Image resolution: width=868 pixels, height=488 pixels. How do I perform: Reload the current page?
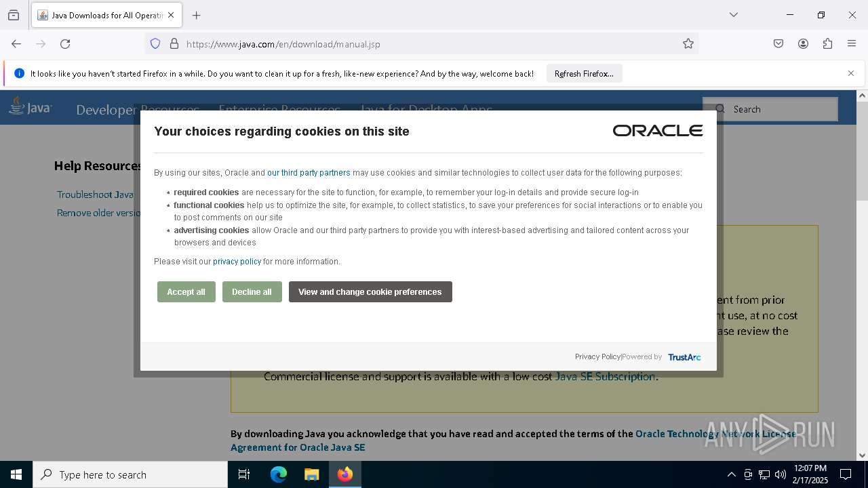65,44
